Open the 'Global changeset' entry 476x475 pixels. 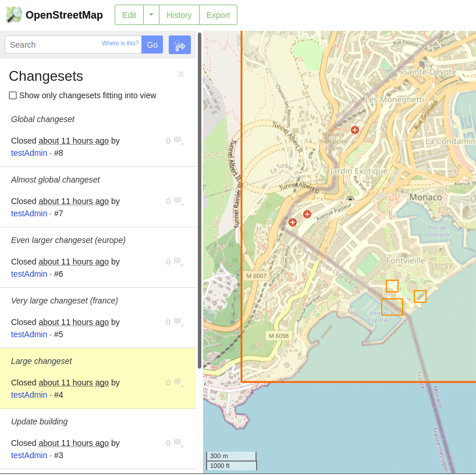point(42,119)
